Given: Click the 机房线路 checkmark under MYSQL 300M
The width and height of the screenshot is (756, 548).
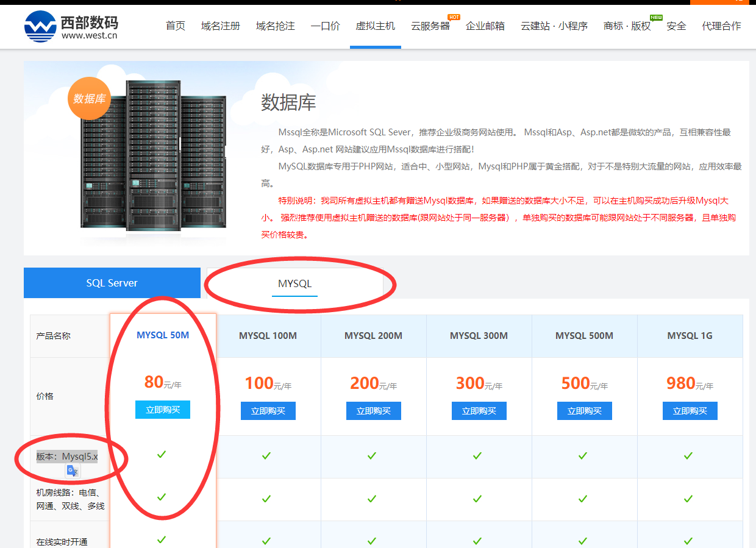Looking at the screenshot, I should click(x=477, y=499).
